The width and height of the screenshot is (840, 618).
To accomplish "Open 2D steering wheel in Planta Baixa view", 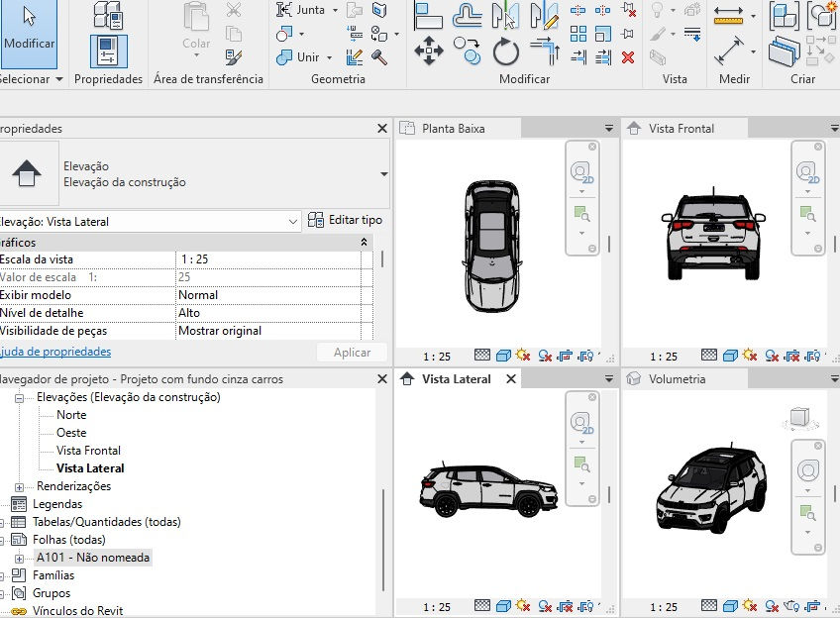I will point(581,172).
